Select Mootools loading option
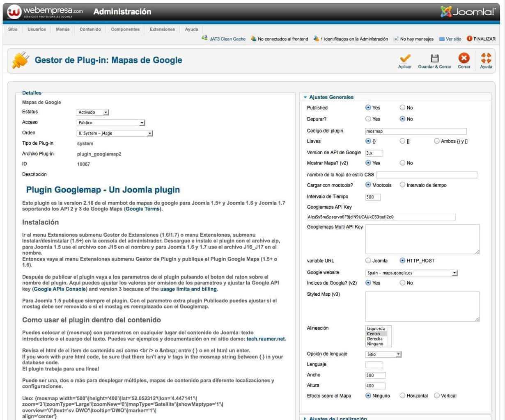Image resolution: width=505 pixels, height=420 pixels. (x=368, y=185)
